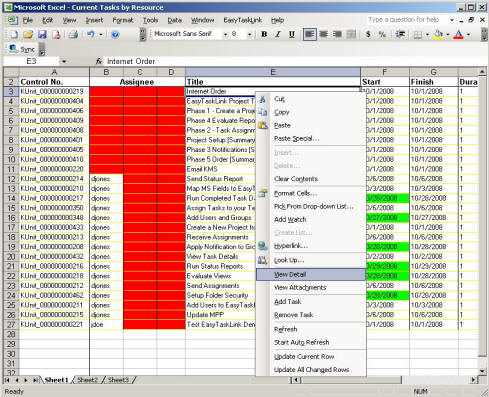
Task: Click the Save diskette icon
Action: pyautogui.click(x=42, y=34)
